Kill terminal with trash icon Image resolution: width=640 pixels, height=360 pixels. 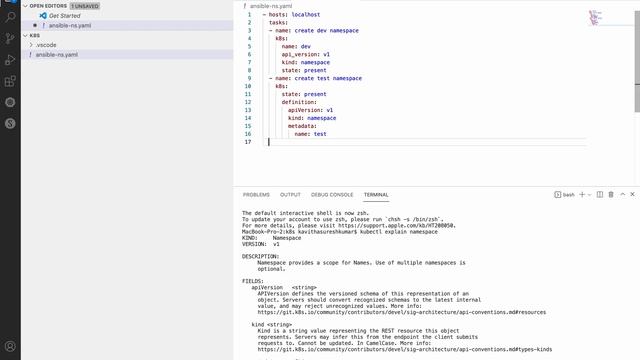pyautogui.click(x=611, y=195)
